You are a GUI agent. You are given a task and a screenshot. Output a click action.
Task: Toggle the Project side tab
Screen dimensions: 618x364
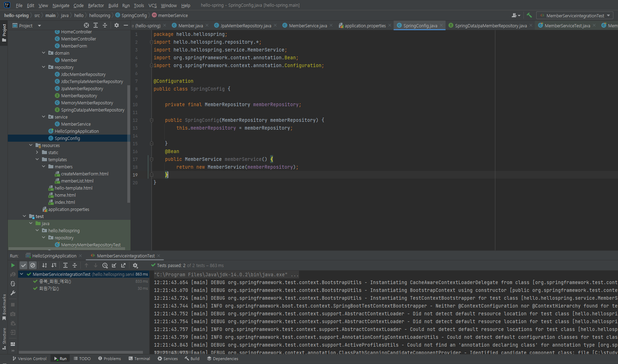point(4,33)
